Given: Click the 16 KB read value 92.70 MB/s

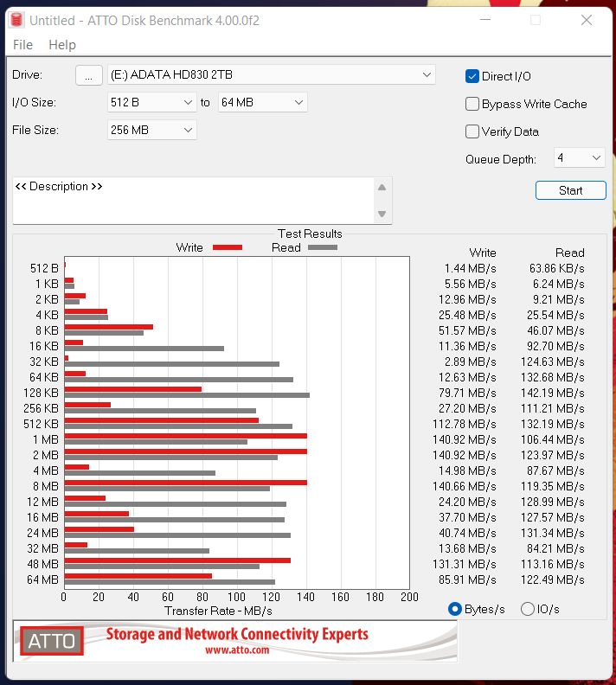Looking at the screenshot, I should (x=555, y=346).
